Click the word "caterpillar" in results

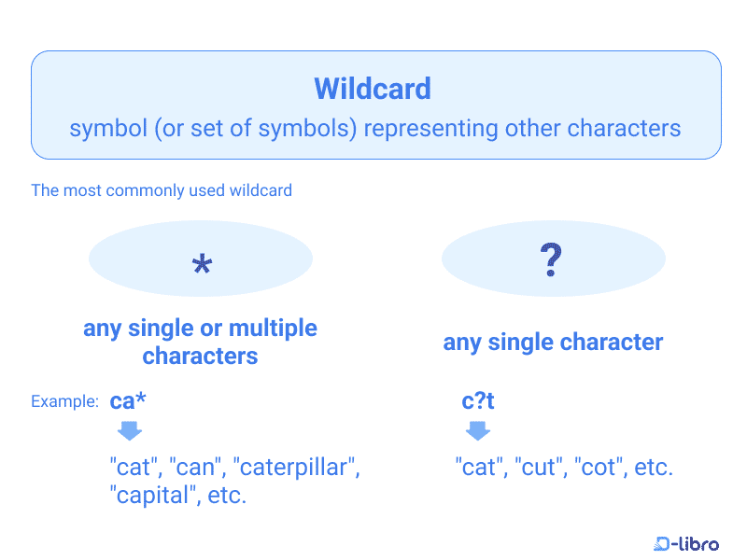coord(293,468)
